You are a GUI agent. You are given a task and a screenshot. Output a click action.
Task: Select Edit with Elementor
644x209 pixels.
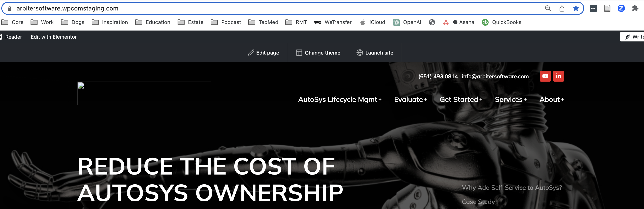53,37
